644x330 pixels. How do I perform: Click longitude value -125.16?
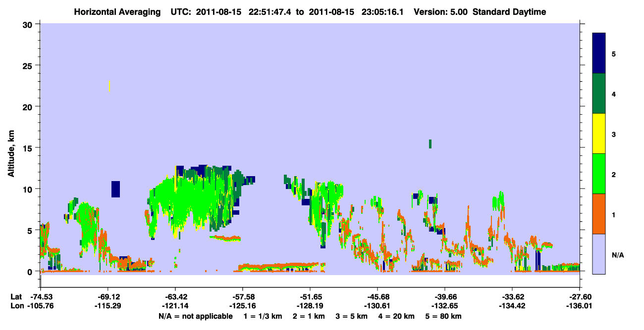click(243, 306)
